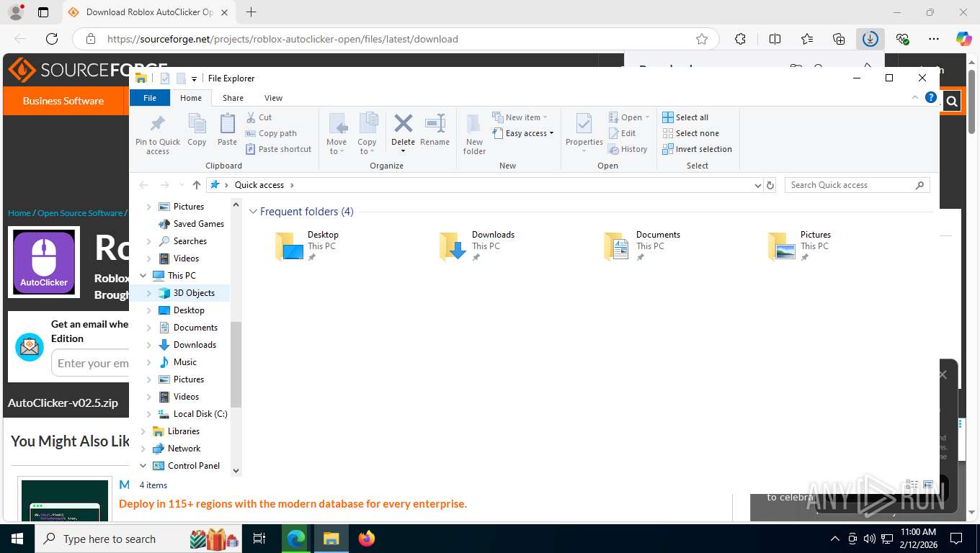Collapse the This PC tree node

coord(143,276)
